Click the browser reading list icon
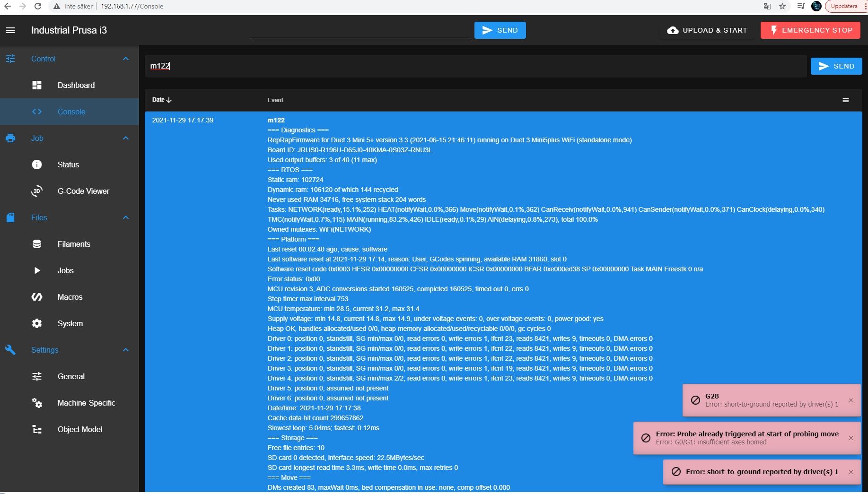Viewport: 868px width, 494px height. click(801, 6)
